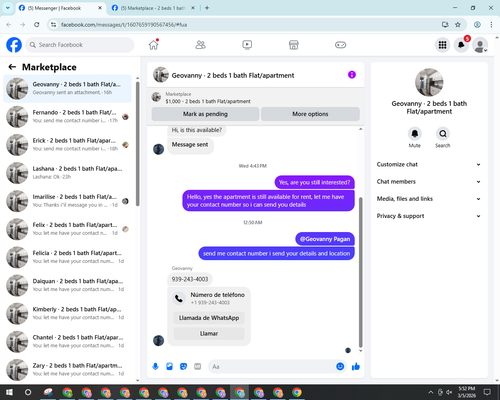Click the 939-243-4003 message bubble
500x400 pixels.
pyautogui.click(x=190, y=279)
